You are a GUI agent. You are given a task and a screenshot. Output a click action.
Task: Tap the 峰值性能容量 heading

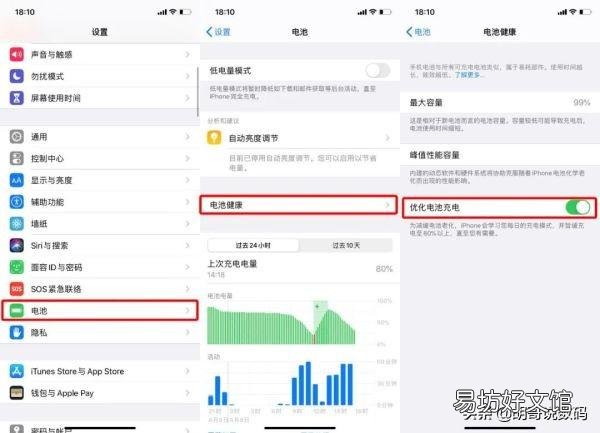pyautogui.click(x=435, y=155)
